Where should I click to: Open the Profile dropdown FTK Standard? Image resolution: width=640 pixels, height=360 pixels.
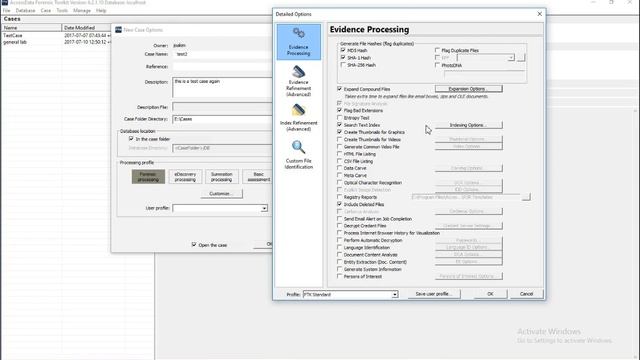[x=395, y=294]
